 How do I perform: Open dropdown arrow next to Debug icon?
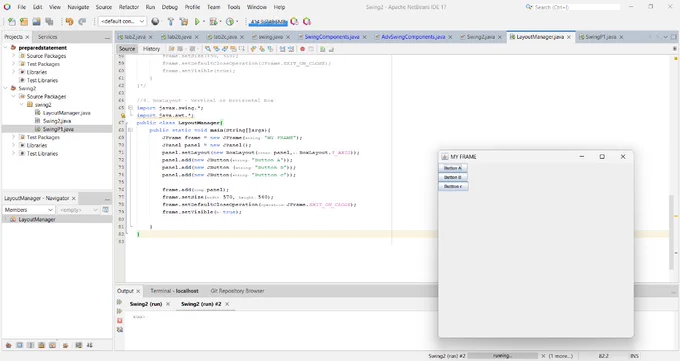[x=220, y=21]
